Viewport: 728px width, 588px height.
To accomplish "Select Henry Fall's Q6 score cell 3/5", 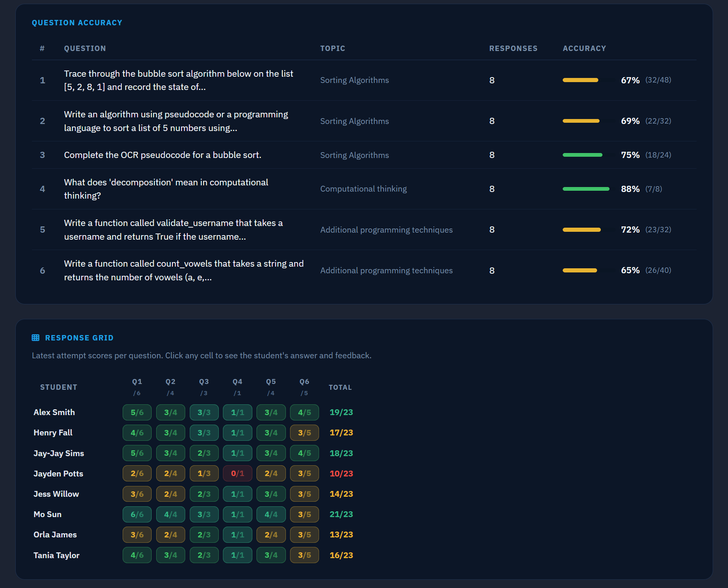I will [304, 432].
